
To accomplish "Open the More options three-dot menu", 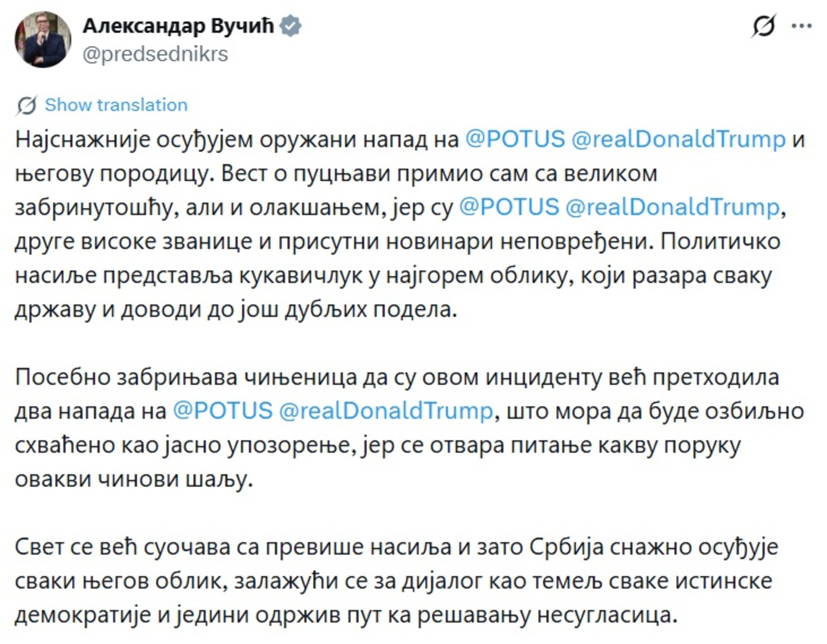I will [x=801, y=26].
